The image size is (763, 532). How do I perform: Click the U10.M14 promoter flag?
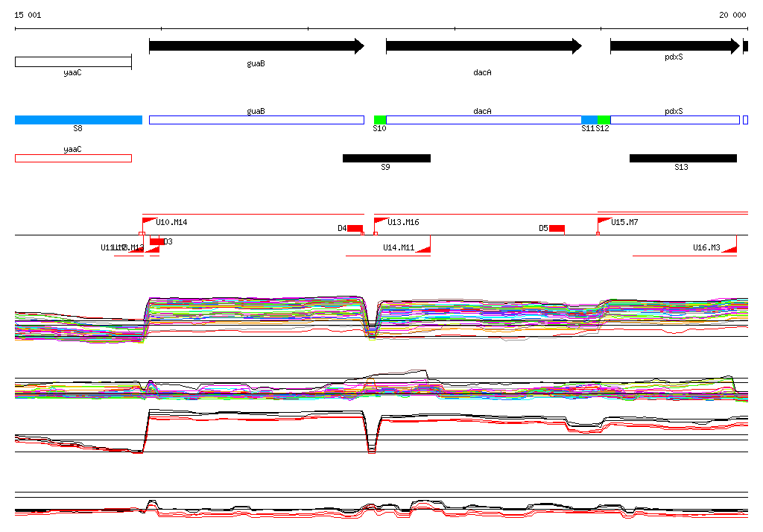[x=148, y=221]
